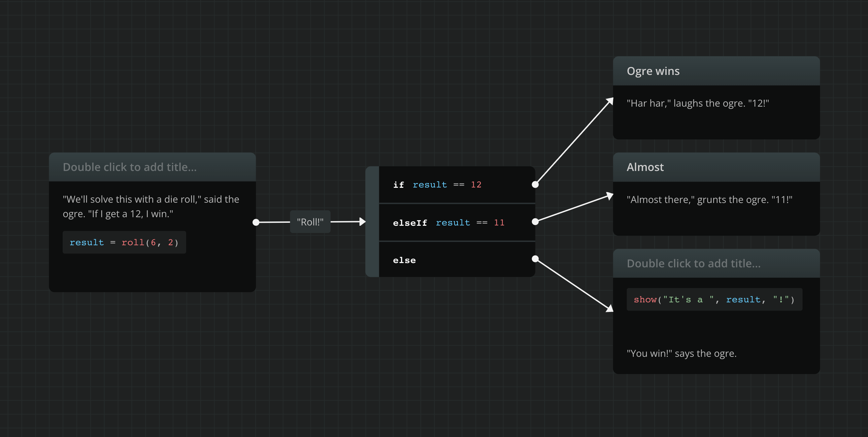Click the "Almost" node title
This screenshot has height=437, width=868.
645,167
